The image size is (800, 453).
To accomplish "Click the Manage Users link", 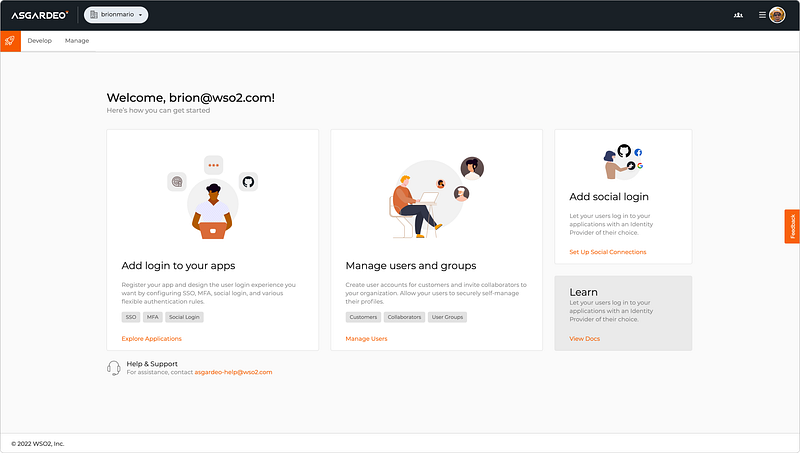I will 366,339.
